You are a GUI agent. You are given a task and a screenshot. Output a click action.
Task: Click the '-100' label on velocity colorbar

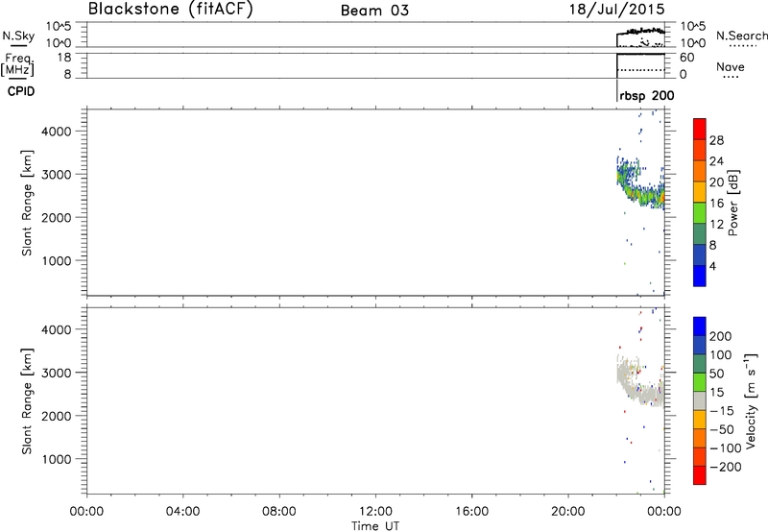click(x=726, y=448)
